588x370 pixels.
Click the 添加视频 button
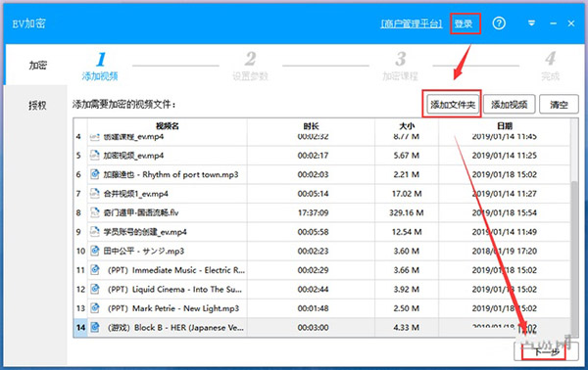510,105
